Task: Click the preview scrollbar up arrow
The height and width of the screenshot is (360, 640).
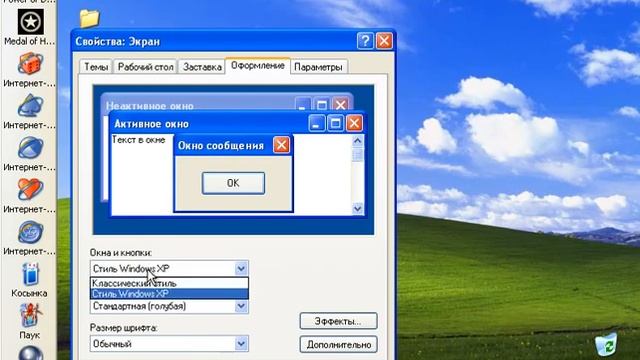Action: click(358, 141)
